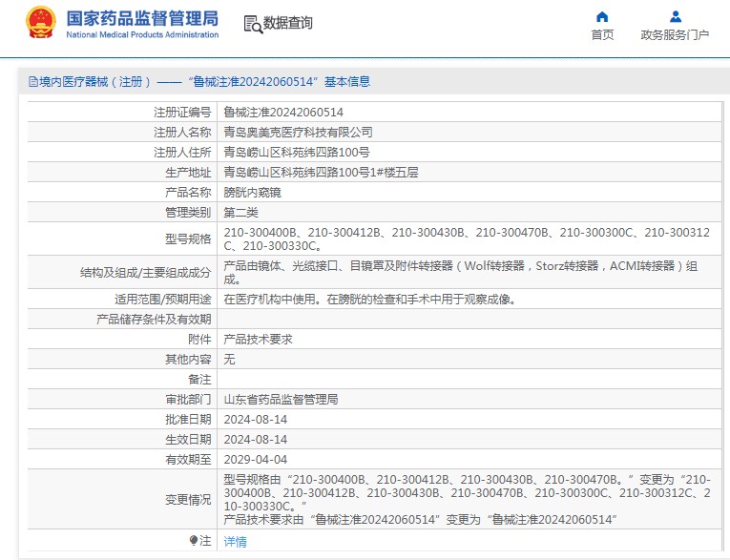Click the approving department 山东省药品监督管理局

click(281, 399)
